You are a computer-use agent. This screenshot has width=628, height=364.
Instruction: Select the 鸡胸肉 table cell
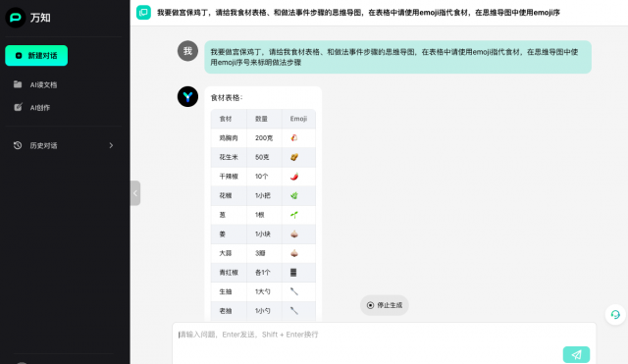pyautogui.click(x=229, y=138)
